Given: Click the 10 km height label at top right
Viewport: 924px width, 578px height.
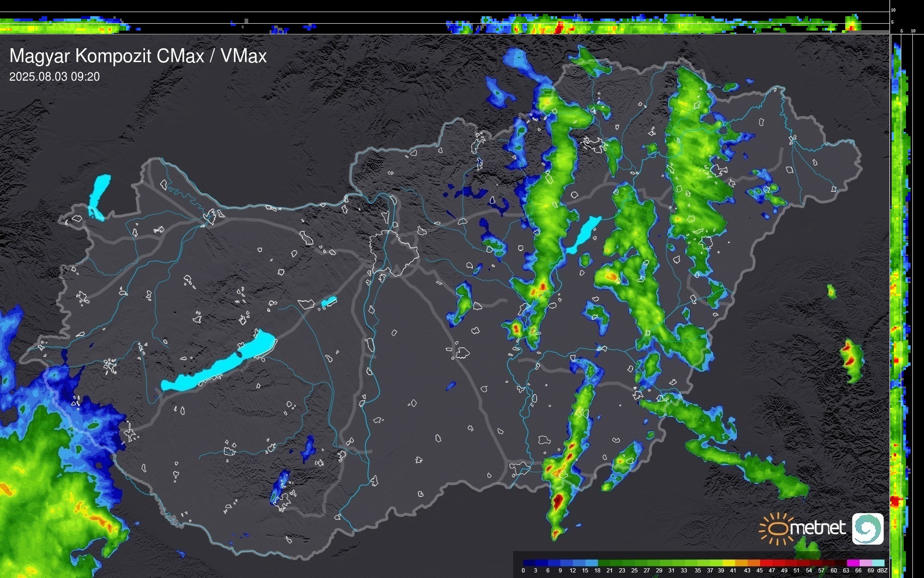Looking at the screenshot, I should [893, 10].
